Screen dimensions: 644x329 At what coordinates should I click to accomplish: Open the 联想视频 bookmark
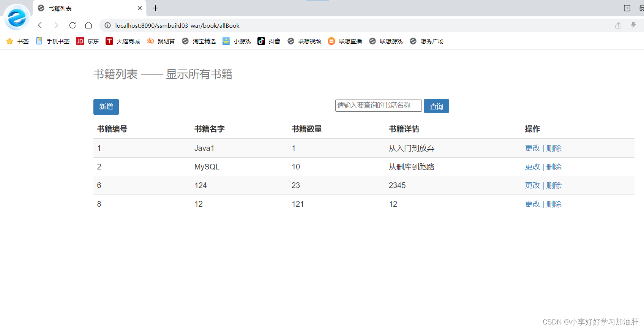point(304,41)
